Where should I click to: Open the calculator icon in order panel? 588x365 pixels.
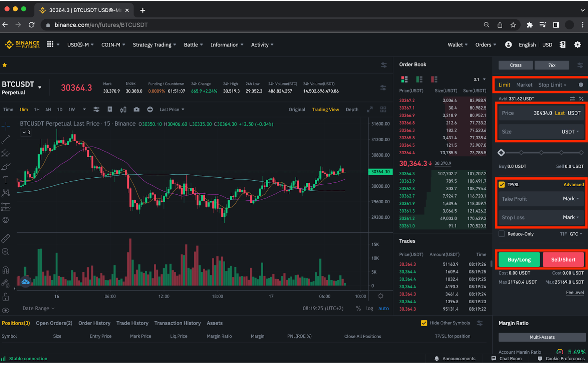581,98
